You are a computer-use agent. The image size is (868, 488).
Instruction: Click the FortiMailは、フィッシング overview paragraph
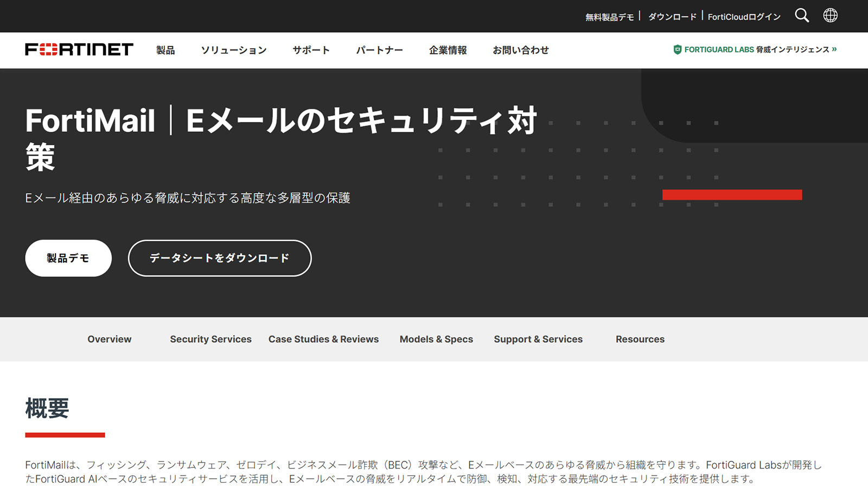[424, 472]
